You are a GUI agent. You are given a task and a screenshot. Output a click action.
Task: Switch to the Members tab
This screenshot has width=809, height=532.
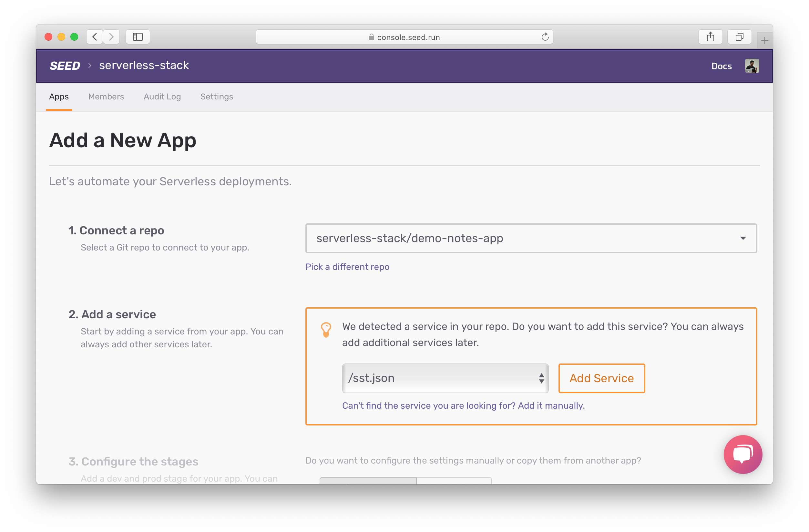[106, 97]
